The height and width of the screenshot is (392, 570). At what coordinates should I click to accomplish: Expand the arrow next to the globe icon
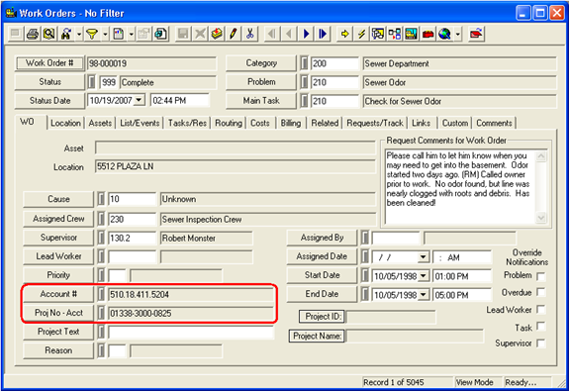click(x=457, y=35)
